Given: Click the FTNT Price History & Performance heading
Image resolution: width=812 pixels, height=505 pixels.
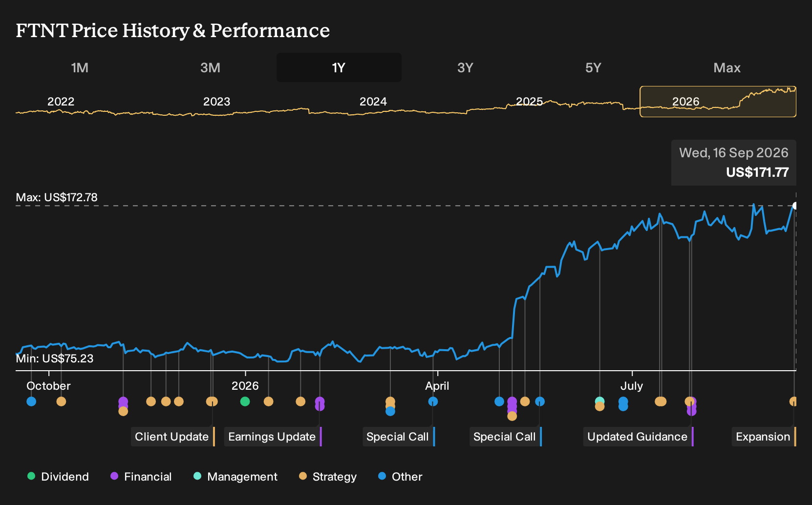Looking at the screenshot, I should [173, 30].
